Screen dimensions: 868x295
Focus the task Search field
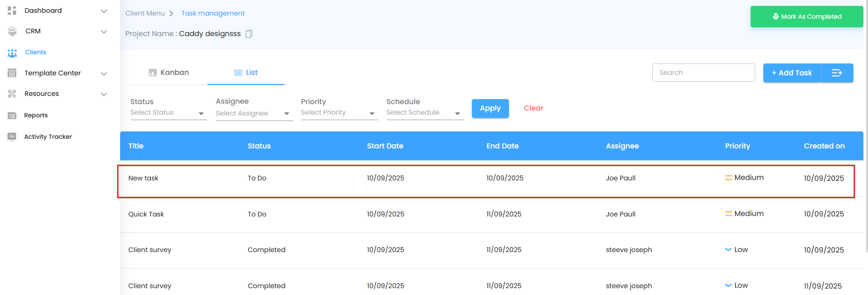703,73
